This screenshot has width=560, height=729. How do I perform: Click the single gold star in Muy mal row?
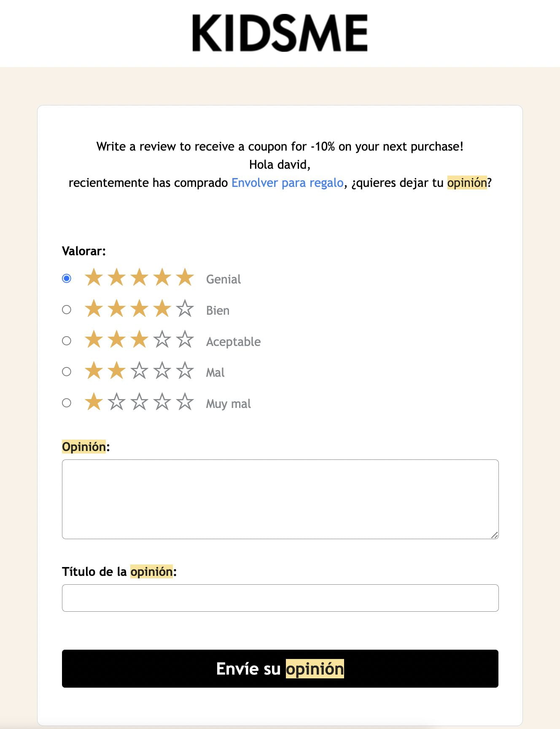tap(94, 402)
